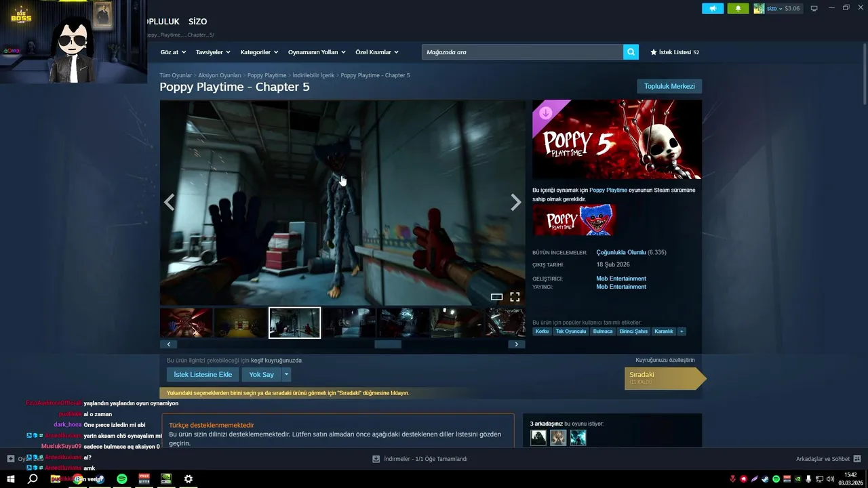
Task: Click the speaker volume tray icon
Action: 831,479
